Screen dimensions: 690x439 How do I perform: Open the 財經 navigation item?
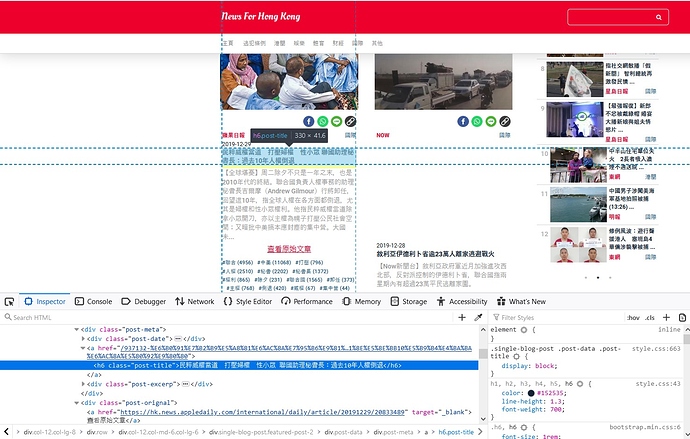(338, 43)
